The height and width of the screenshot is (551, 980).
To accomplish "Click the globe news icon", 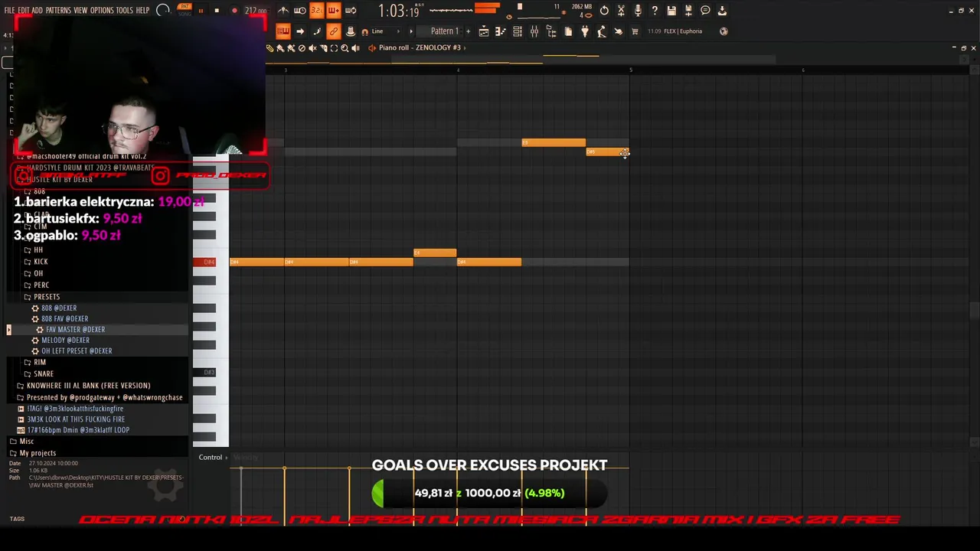I will pyautogui.click(x=724, y=31).
